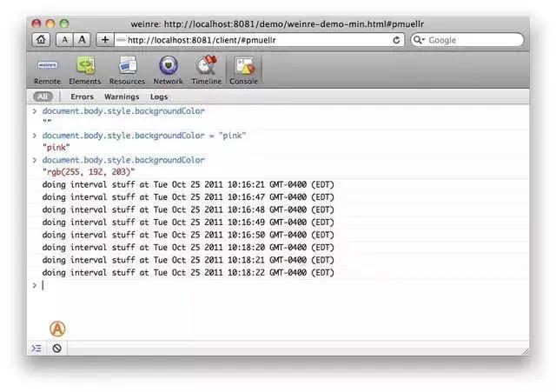Click the log entry at 10:16:48
The image size is (556, 392).
pos(188,209)
